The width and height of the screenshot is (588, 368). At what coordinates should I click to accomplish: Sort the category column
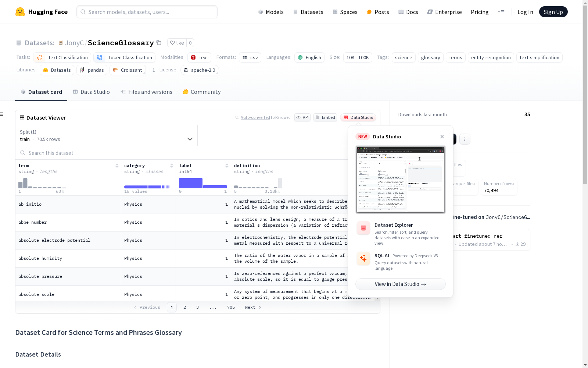pyautogui.click(x=172, y=166)
